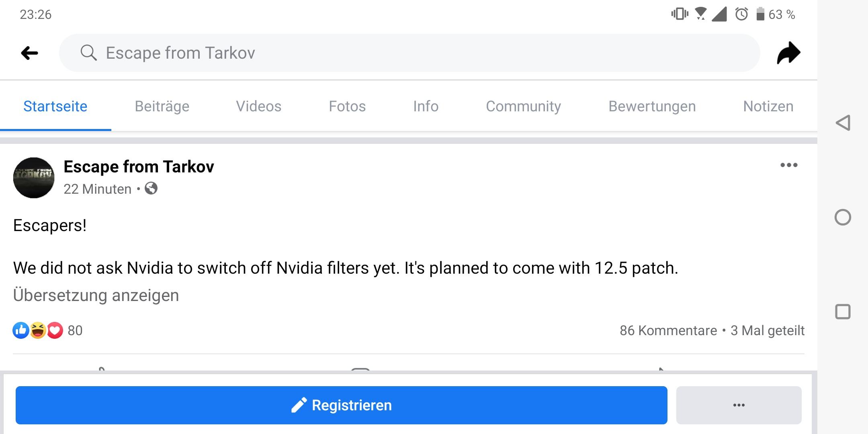Viewport: 868px width, 434px height.
Task: Show translation via Übersetzung anzeigen
Action: pyautogui.click(x=96, y=295)
